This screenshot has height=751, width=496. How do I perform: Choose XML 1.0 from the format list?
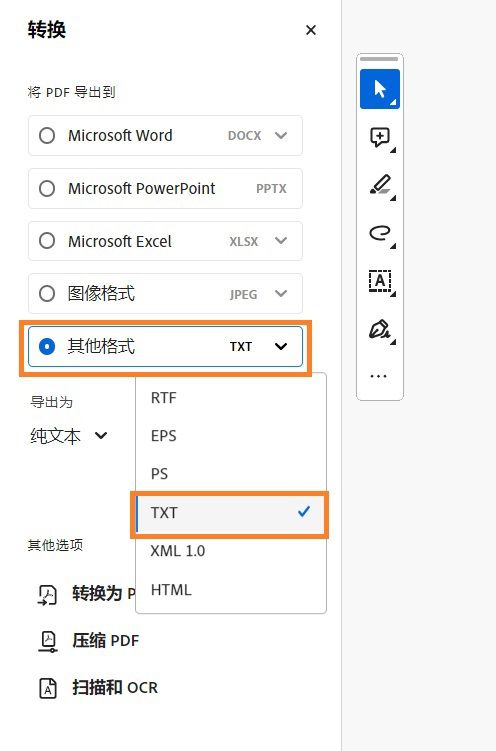point(231,551)
